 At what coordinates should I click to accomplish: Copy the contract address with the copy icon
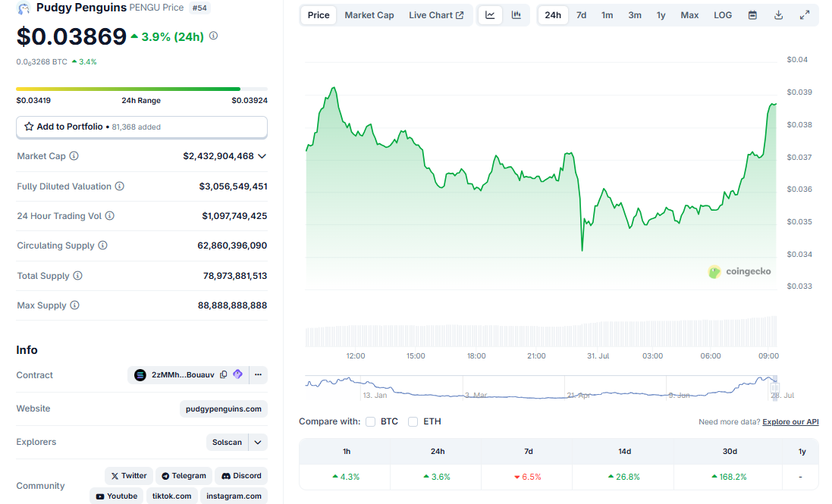point(224,374)
